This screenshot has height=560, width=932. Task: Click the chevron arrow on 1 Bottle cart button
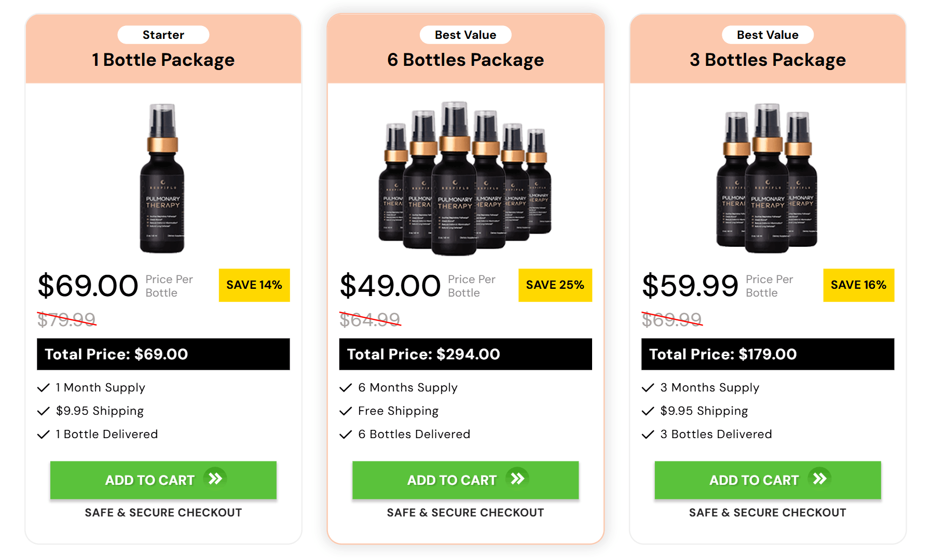coord(215,480)
